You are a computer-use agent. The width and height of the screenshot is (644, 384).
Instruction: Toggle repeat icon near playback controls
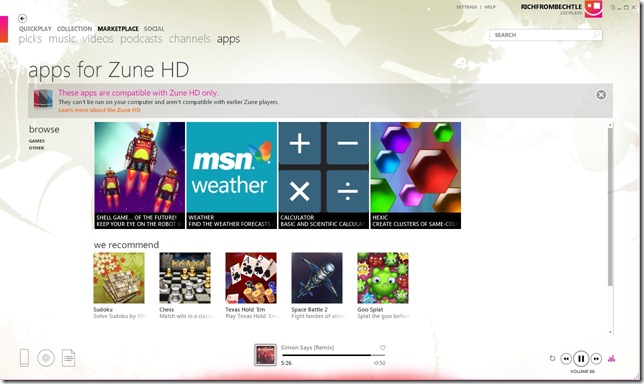pyautogui.click(x=552, y=358)
